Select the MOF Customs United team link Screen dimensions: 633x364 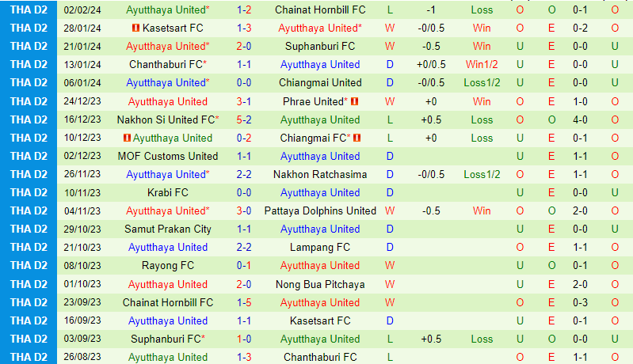click(x=167, y=156)
